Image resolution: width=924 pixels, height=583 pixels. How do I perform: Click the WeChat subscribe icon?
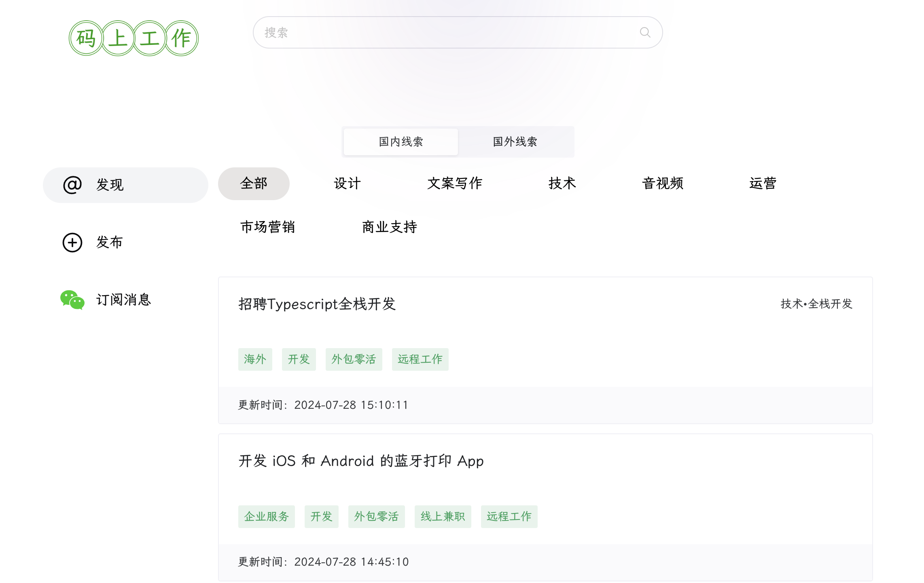(x=72, y=300)
